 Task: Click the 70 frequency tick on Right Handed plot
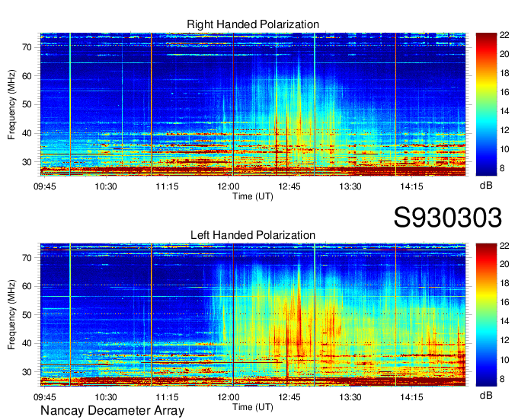coord(27,47)
